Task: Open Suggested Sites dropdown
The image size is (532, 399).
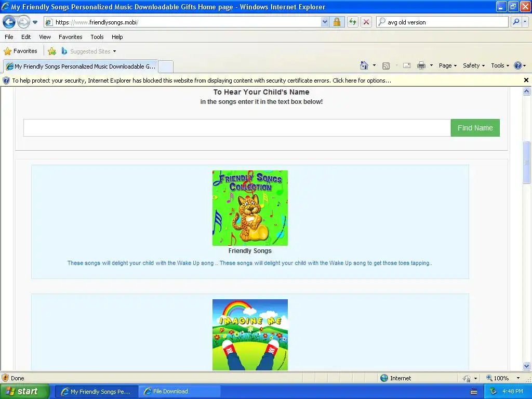Action: pos(89,51)
